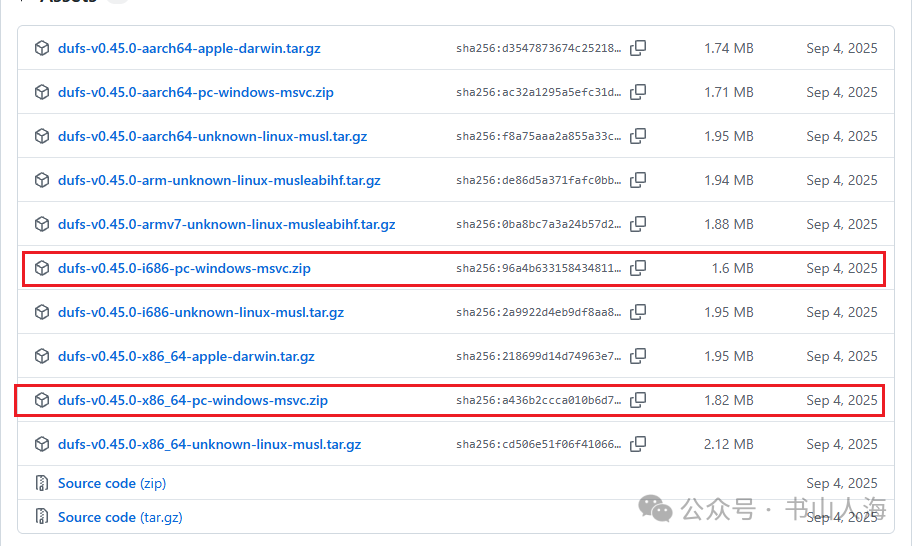Download dufs-v0.45.0-aarch64-apple-darwin.tar.gz

point(189,48)
